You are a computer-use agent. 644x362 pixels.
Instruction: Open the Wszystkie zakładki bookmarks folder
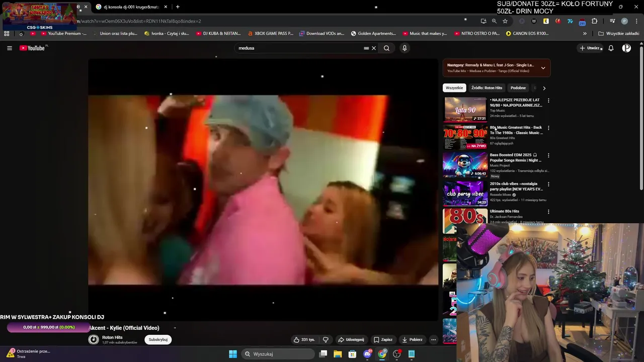pos(619,34)
